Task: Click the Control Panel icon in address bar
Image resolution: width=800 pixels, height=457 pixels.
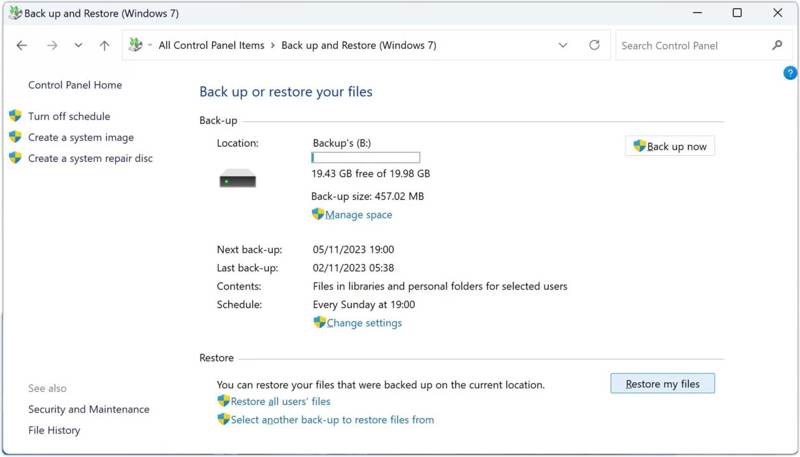Action: (x=135, y=45)
